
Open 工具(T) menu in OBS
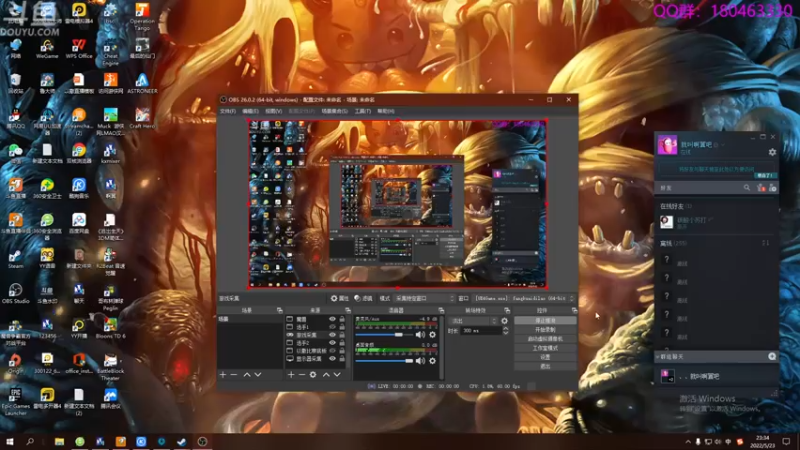(363, 111)
